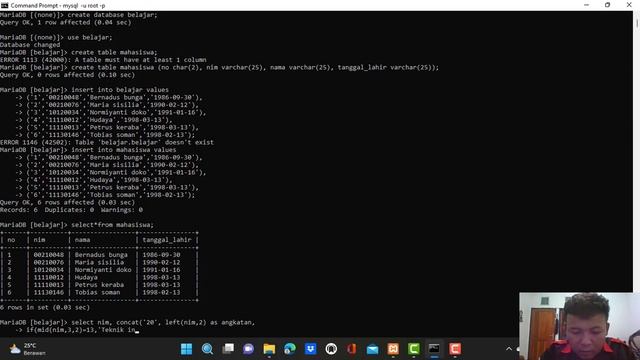This screenshot has height=360, width=640.
Task: Open File Explorer from the taskbar
Action: (269, 349)
